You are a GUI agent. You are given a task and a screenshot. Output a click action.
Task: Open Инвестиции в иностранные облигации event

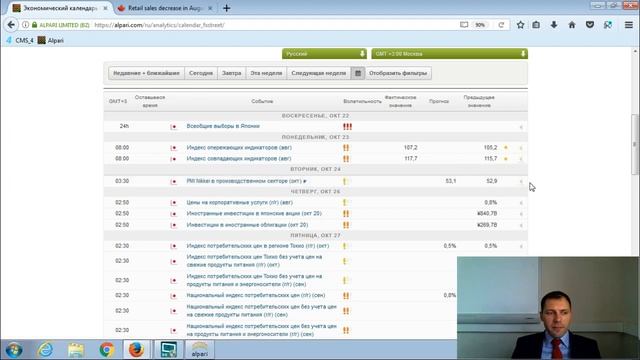pyautogui.click(x=247, y=225)
